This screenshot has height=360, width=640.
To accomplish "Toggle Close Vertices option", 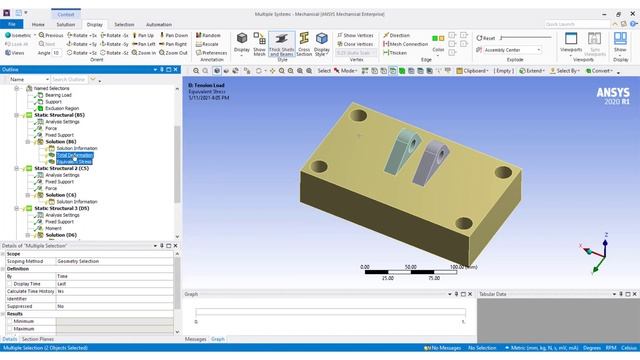I will click(x=355, y=44).
